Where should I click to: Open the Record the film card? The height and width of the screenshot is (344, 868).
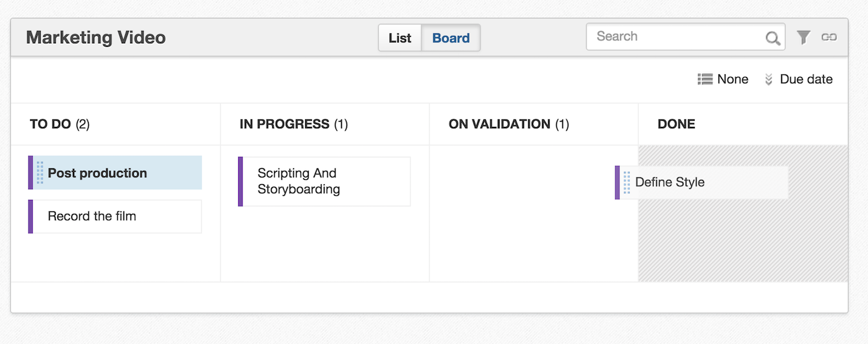tap(115, 216)
